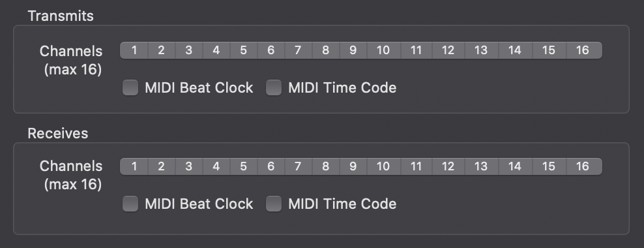This screenshot has width=644, height=248.
Task: Select Transmits channel 9 segment
Action: [x=353, y=50]
